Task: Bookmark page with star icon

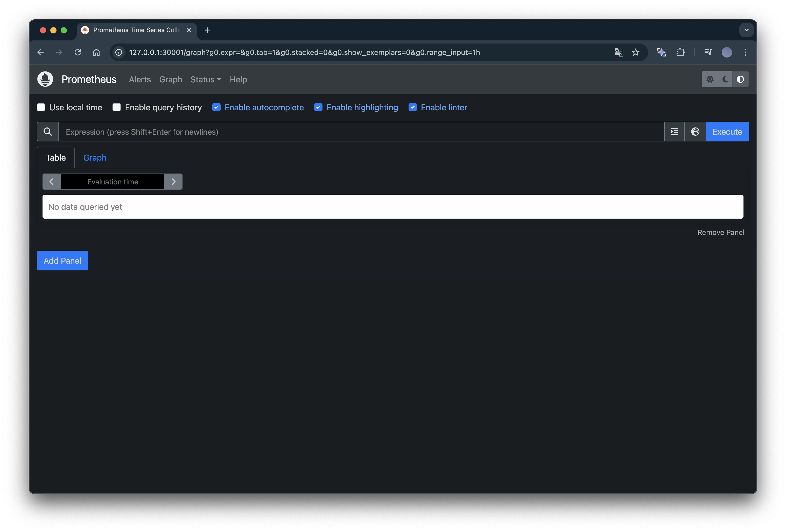Action: pos(635,52)
